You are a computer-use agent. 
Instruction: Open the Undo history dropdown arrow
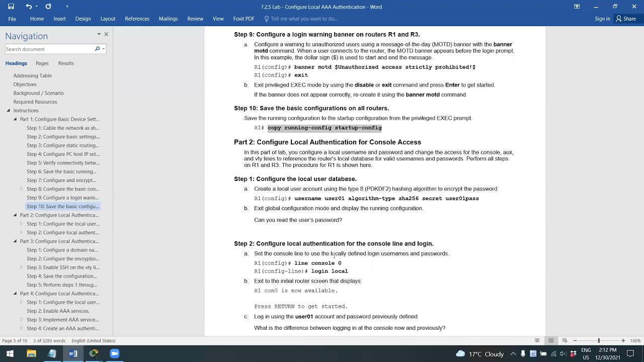[36, 7]
